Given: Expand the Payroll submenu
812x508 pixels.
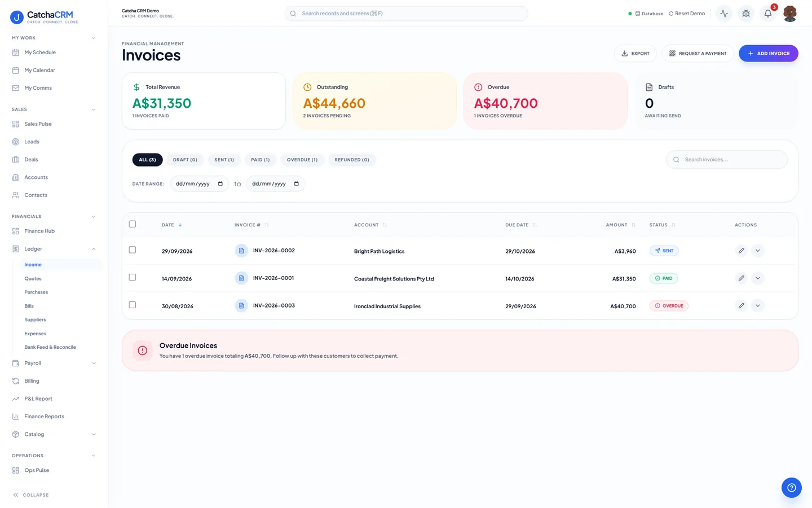Looking at the screenshot, I should (x=94, y=364).
